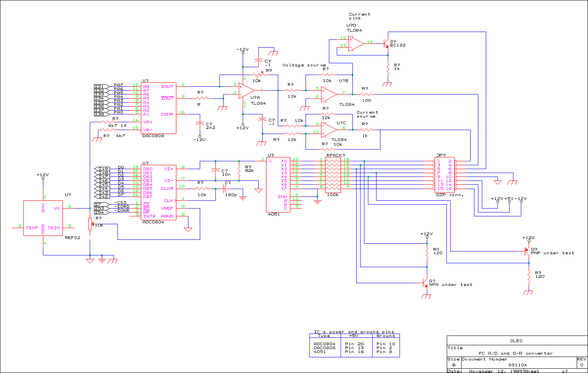
Task: Select the U?C op-amp triangle
Action: click(329, 130)
